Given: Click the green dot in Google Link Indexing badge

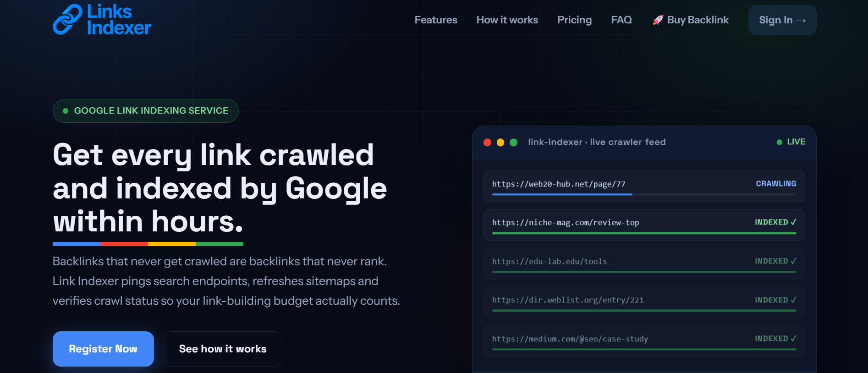Looking at the screenshot, I should (x=66, y=111).
